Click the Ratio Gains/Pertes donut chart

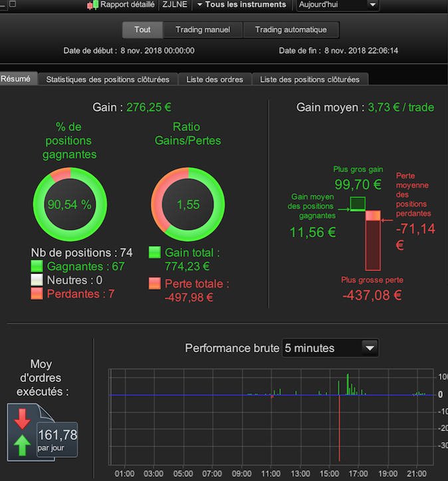188,205
